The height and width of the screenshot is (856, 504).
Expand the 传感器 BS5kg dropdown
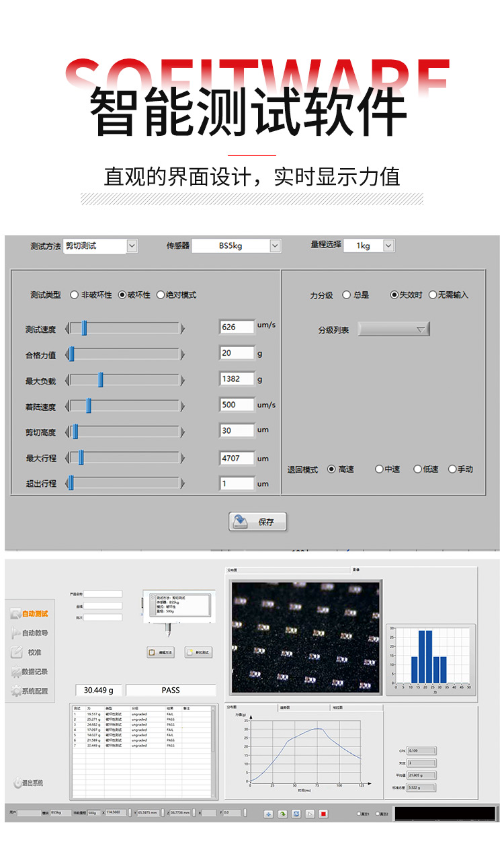pyautogui.click(x=275, y=246)
